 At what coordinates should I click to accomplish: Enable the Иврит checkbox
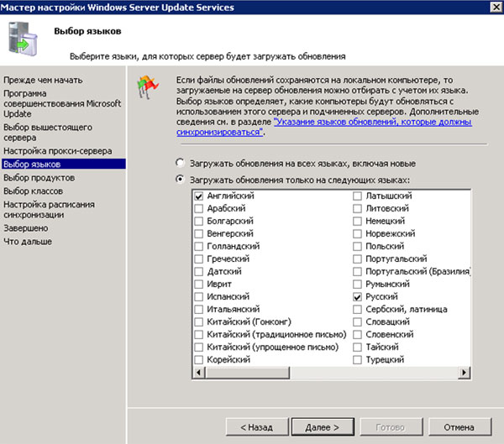198,284
